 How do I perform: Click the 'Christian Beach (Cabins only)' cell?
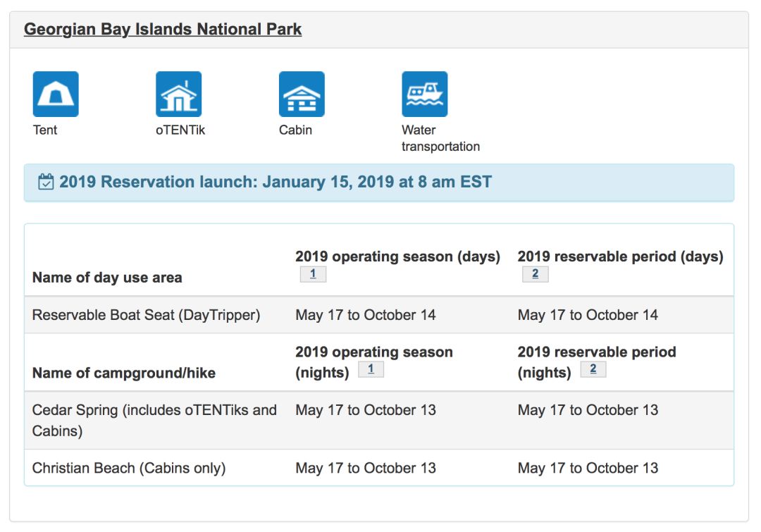pyautogui.click(x=129, y=469)
